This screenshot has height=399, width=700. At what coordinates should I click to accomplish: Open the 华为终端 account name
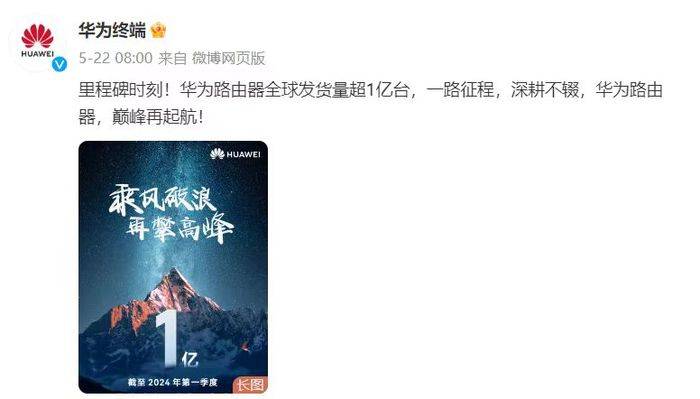click(x=112, y=31)
